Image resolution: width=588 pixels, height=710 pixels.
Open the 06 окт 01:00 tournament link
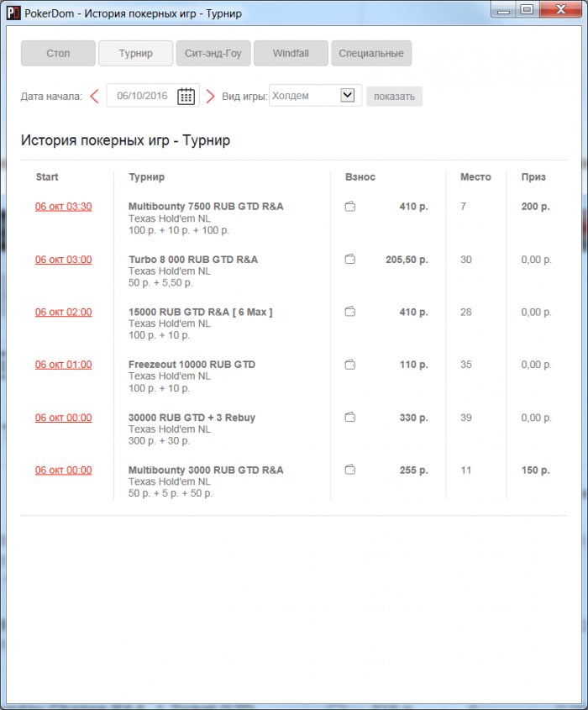coord(63,365)
